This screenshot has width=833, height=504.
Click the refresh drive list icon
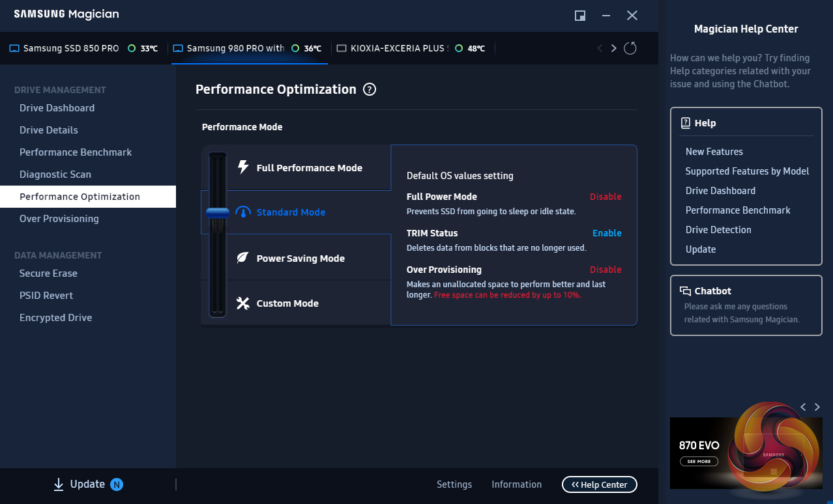coord(630,48)
